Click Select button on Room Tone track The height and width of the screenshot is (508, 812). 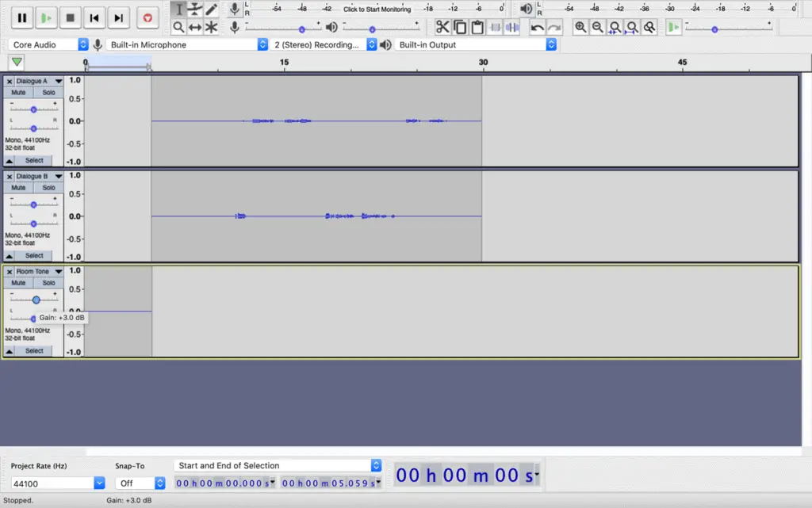(x=34, y=351)
